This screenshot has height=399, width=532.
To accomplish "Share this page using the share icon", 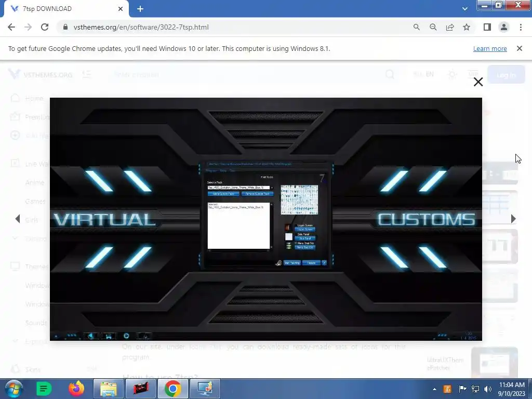I will (x=450, y=27).
